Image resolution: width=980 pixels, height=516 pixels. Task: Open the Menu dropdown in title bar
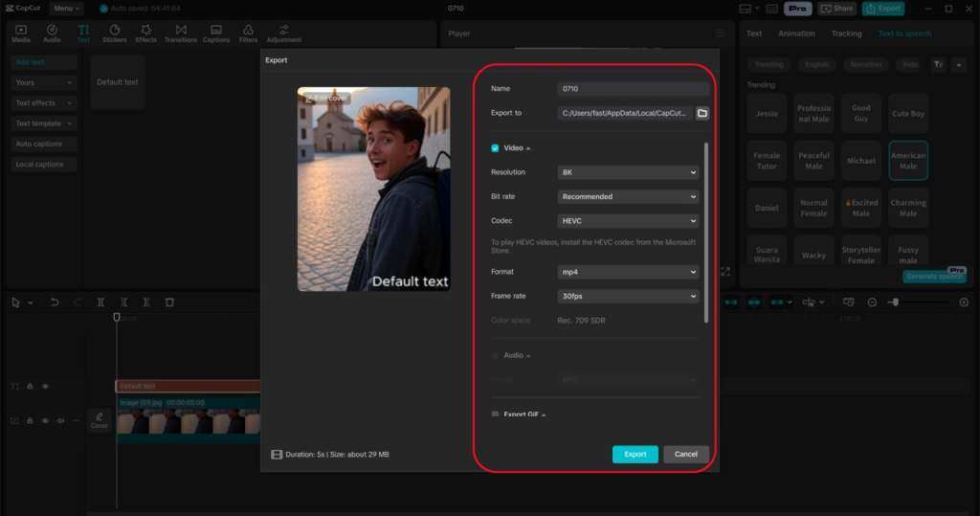(x=66, y=8)
